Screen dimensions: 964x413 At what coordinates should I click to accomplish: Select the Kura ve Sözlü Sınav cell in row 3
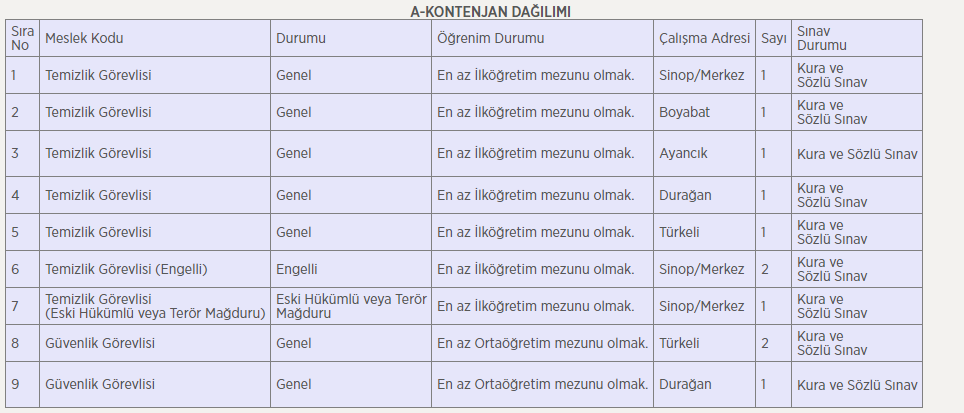(857, 154)
